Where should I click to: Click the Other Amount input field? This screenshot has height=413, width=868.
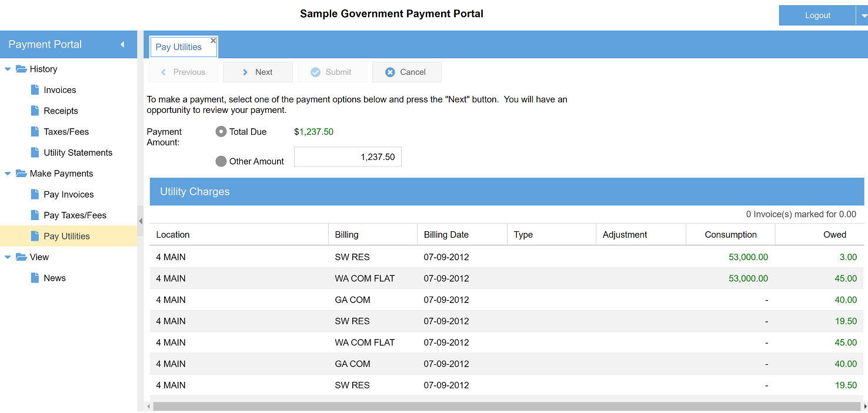click(348, 157)
